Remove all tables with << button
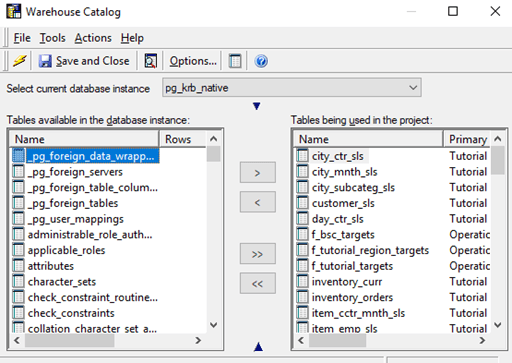Screen dimensions: 512x363 point(258,283)
